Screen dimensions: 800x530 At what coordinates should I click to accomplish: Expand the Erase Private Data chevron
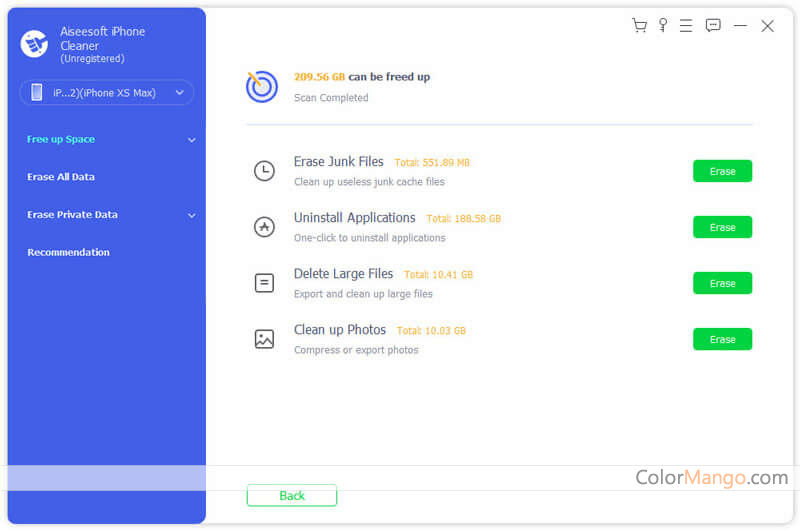click(x=192, y=215)
